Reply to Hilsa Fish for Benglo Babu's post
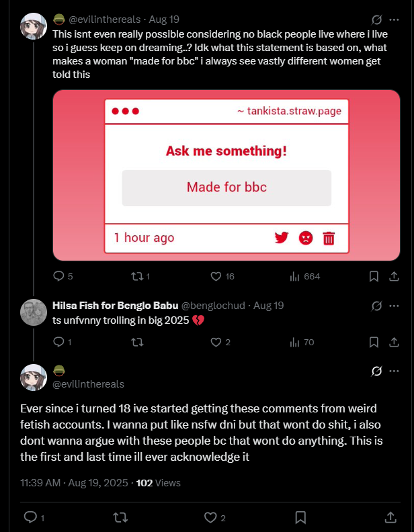 (58, 342)
